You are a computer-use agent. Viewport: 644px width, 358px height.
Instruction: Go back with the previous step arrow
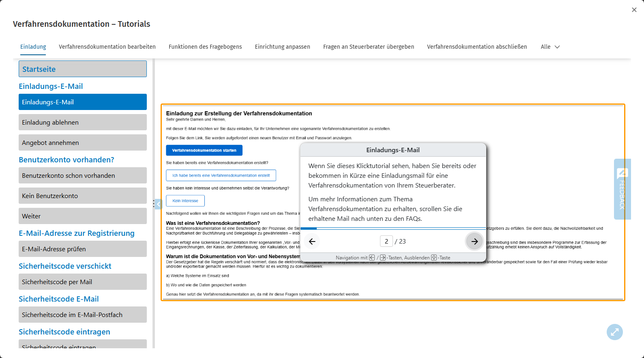pos(312,242)
